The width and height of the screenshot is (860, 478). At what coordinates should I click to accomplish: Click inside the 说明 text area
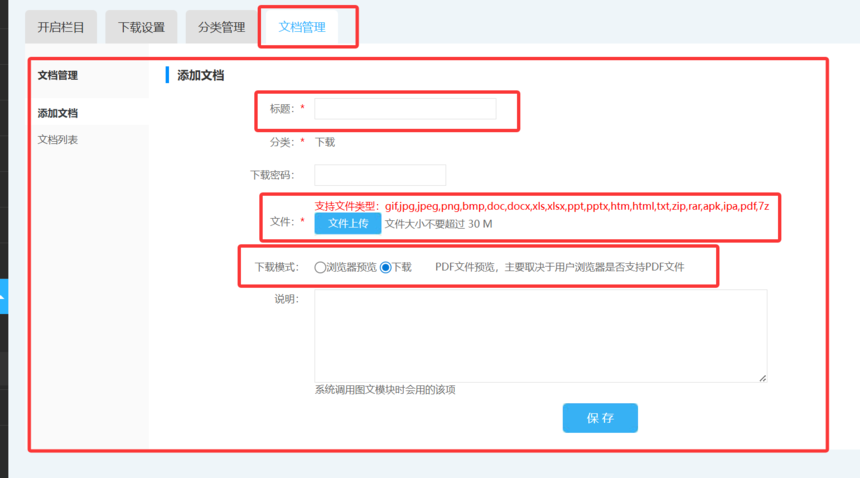pos(540,335)
